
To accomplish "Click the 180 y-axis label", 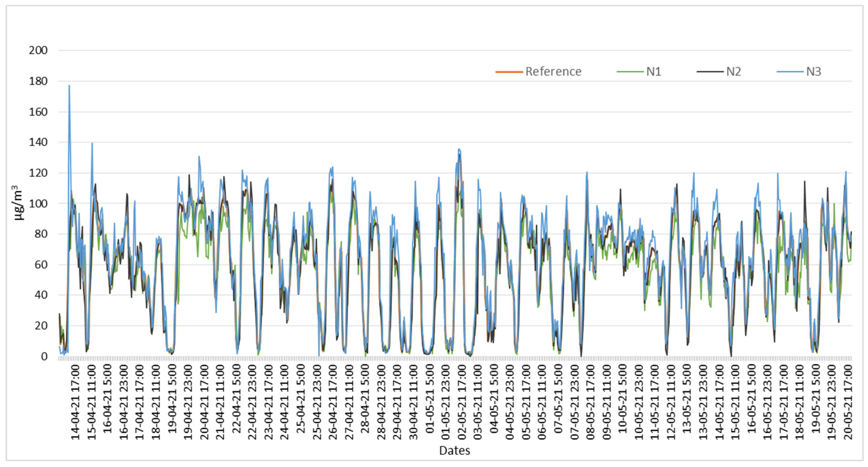I will [38, 81].
